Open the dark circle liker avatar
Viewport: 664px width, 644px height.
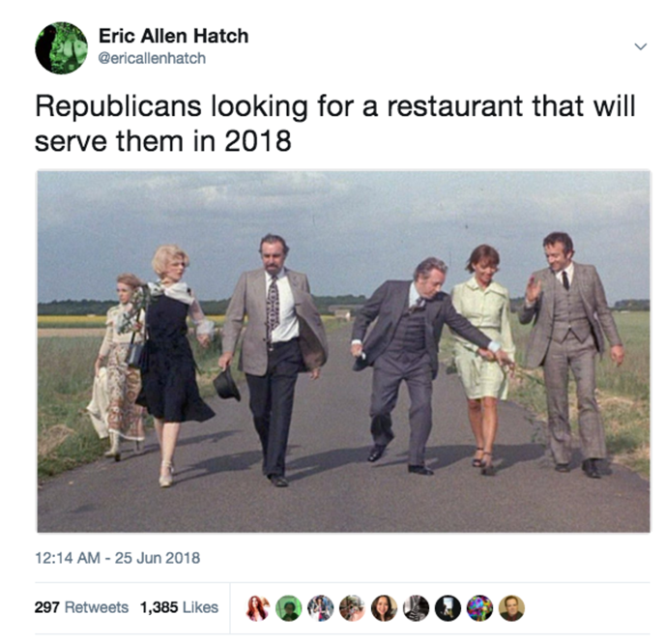coord(448,608)
